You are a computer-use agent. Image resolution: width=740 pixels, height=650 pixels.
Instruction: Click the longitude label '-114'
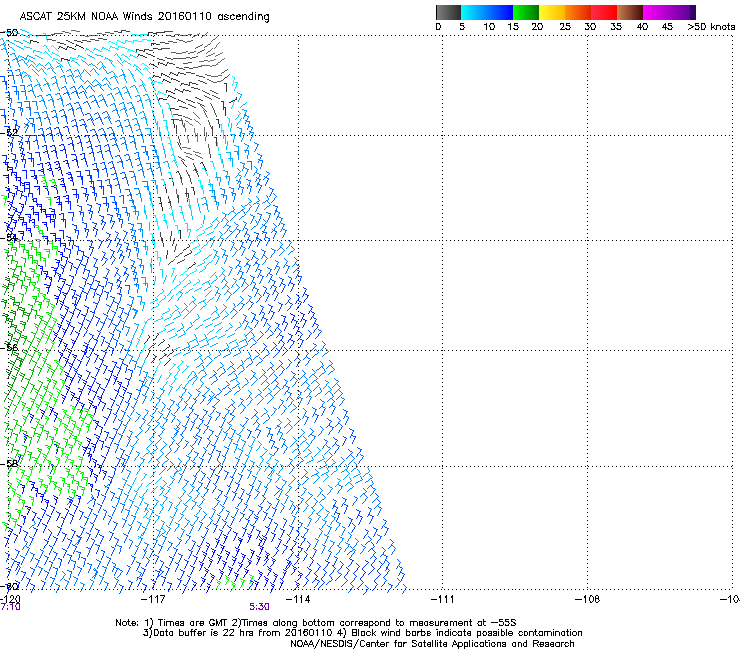tap(298, 599)
